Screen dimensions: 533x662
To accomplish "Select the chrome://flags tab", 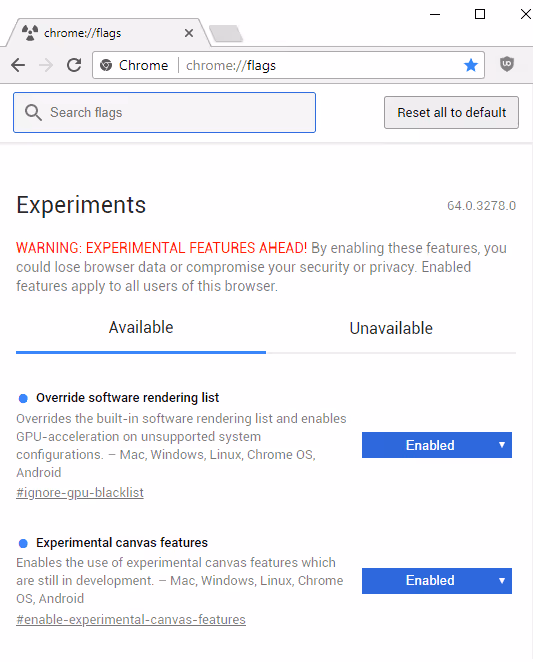I will tap(108, 33).
